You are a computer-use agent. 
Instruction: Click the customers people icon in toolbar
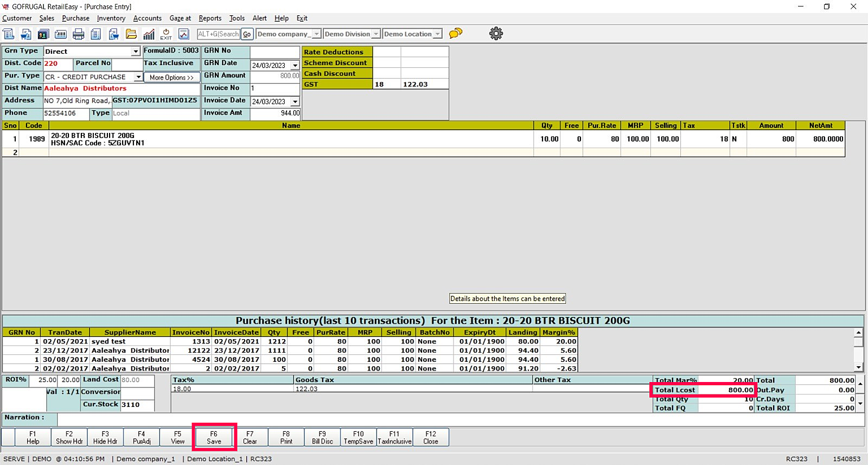[x=43, y=34]
